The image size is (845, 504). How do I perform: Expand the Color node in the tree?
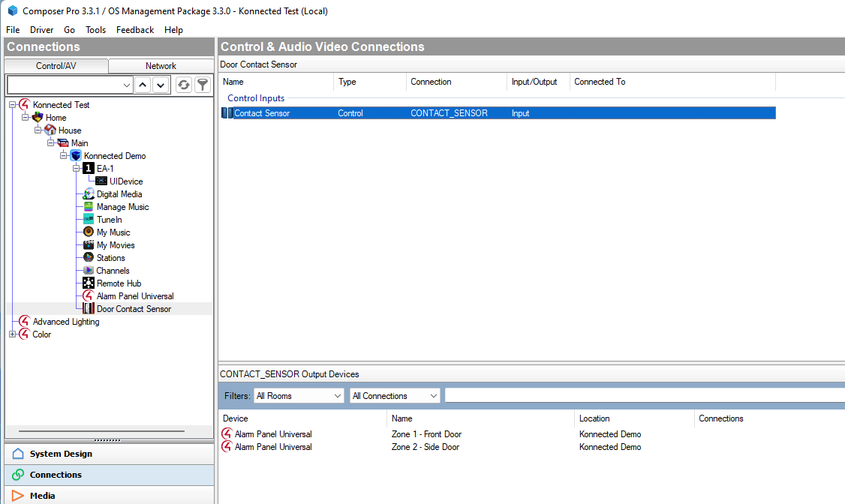14,334
